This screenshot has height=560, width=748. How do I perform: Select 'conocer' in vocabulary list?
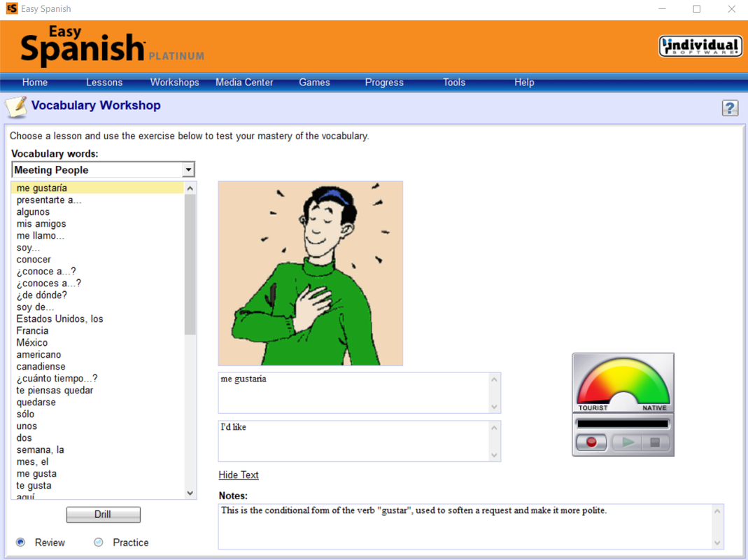tap(97, 260)
